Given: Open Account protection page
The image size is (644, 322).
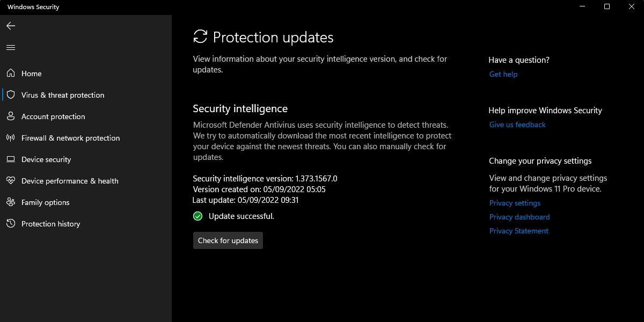Looking at the screenshot, I should pyautogui.click(x=53, y=116).
